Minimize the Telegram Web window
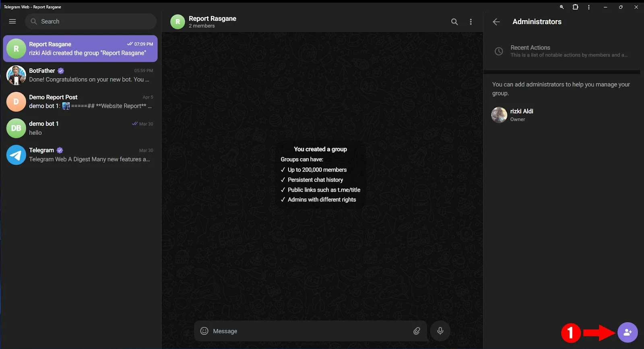 click(x=605, y=7)
